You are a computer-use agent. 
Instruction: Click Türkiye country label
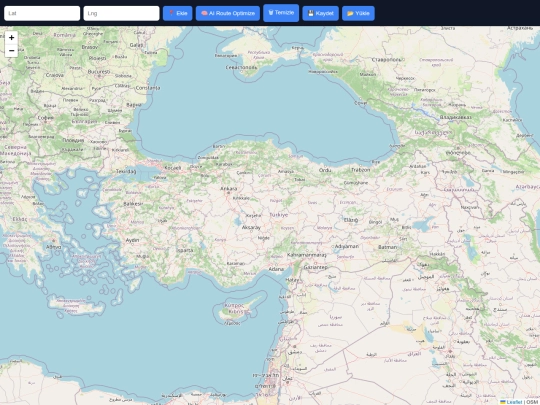point(278,215)
